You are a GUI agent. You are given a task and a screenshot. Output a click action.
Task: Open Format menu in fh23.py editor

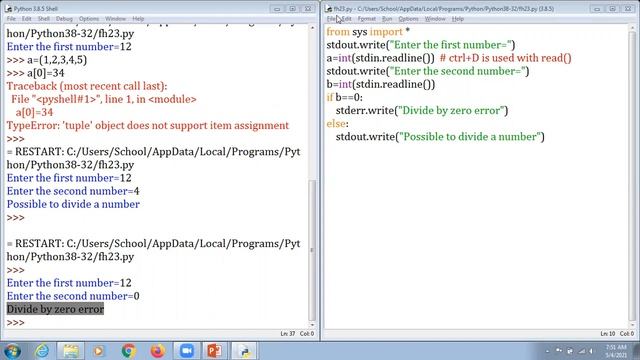tap(367, 19)
